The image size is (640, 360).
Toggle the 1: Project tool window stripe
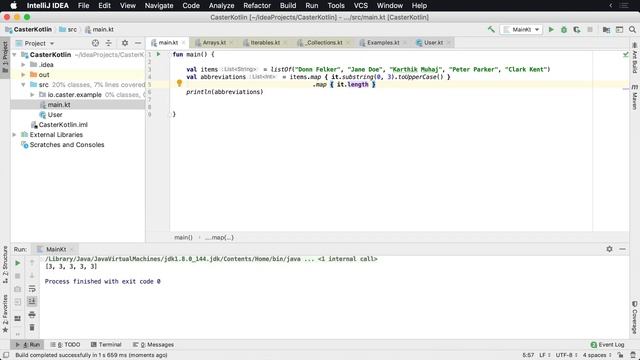click(x=5, y=57)
